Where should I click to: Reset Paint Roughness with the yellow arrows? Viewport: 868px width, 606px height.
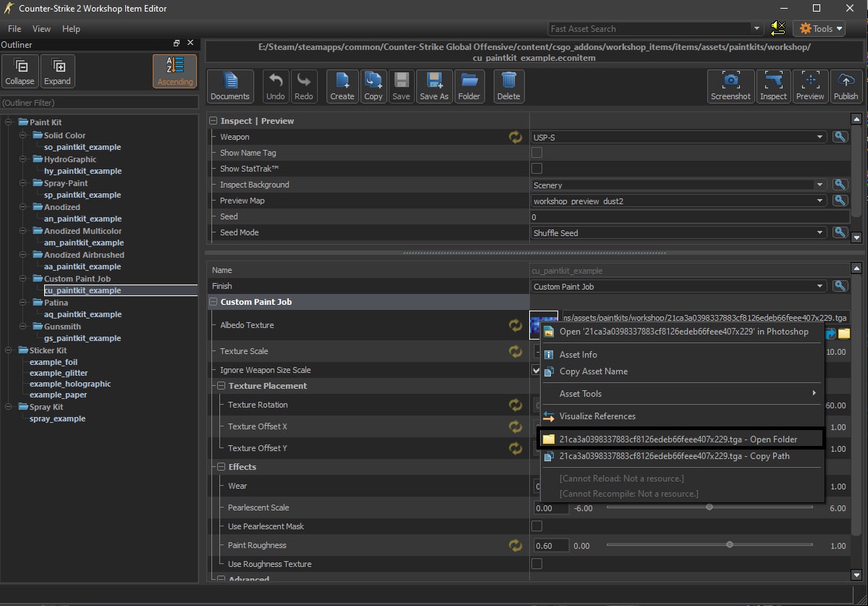(515, 545)
